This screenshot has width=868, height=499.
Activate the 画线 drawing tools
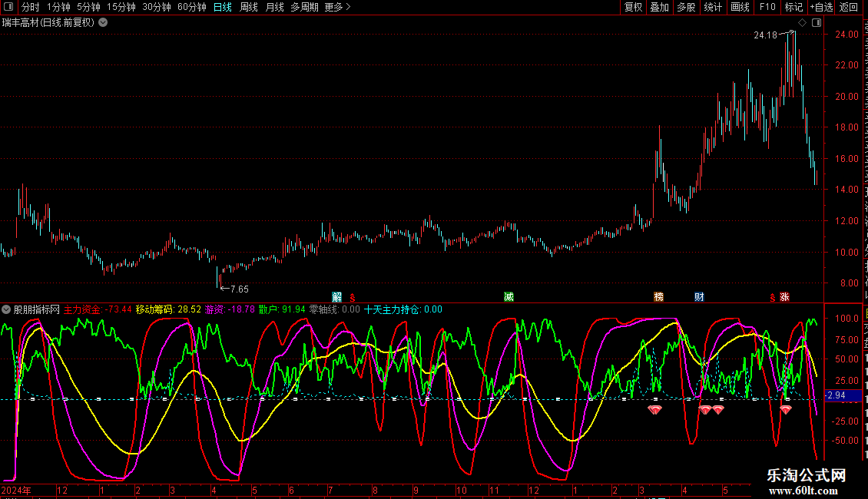740,7
